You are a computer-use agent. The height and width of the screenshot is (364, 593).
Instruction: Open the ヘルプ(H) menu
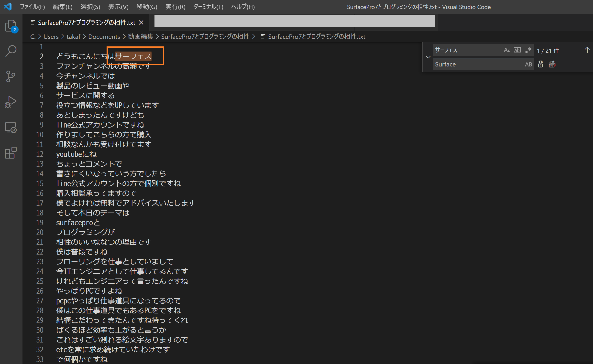tap(243, 7)
